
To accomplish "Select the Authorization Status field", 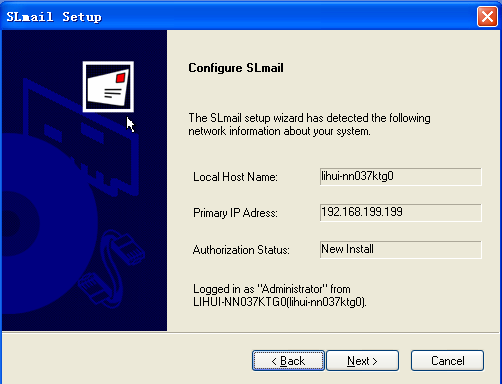I will tap(401, 250).
